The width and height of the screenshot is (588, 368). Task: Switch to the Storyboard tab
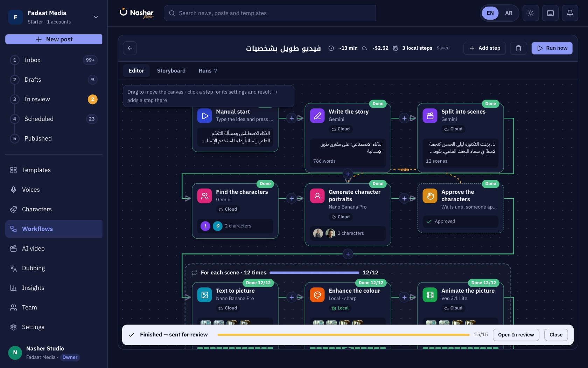171,71
